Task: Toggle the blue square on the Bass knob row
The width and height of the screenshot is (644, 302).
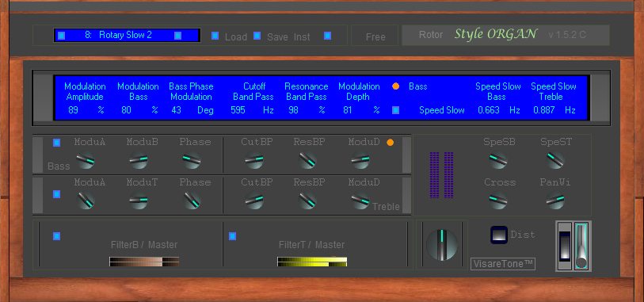Action: coord(57,143)
